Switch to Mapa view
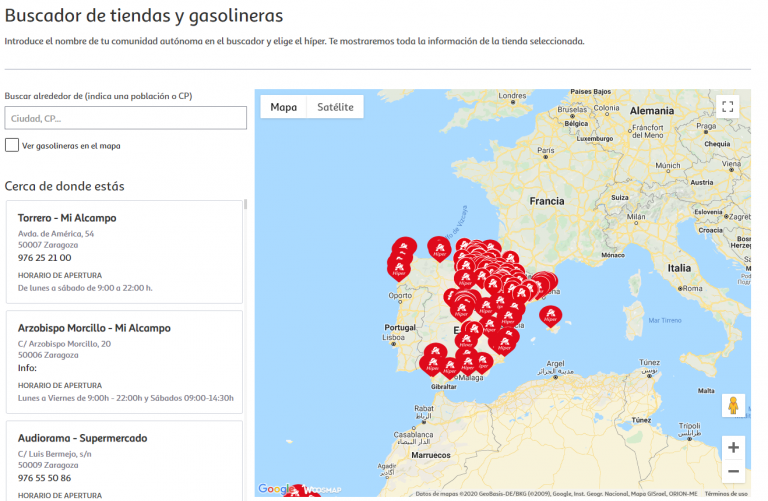 [284, 107]
